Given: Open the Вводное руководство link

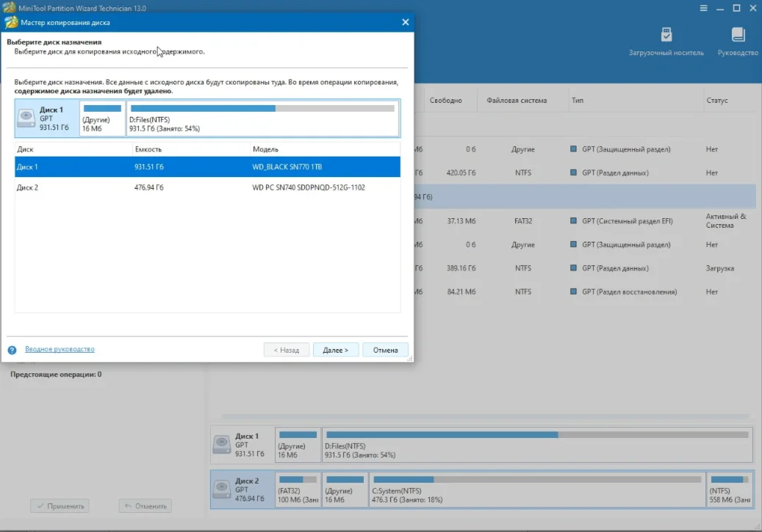Looking at the screenshot, I should tap(59, 349).
